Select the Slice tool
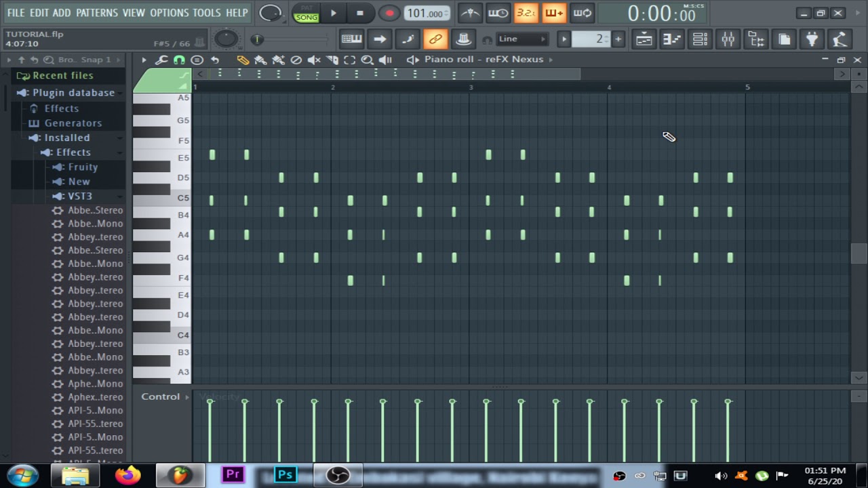Screen dimensions: 868x488 tap(332, 60)
